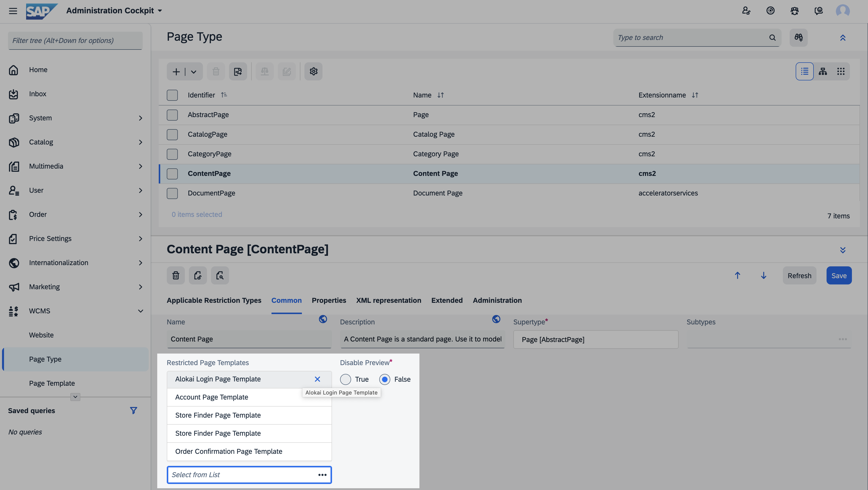
Task: Check the DocumentPage row checkbox
Action: tap(172, 193)
